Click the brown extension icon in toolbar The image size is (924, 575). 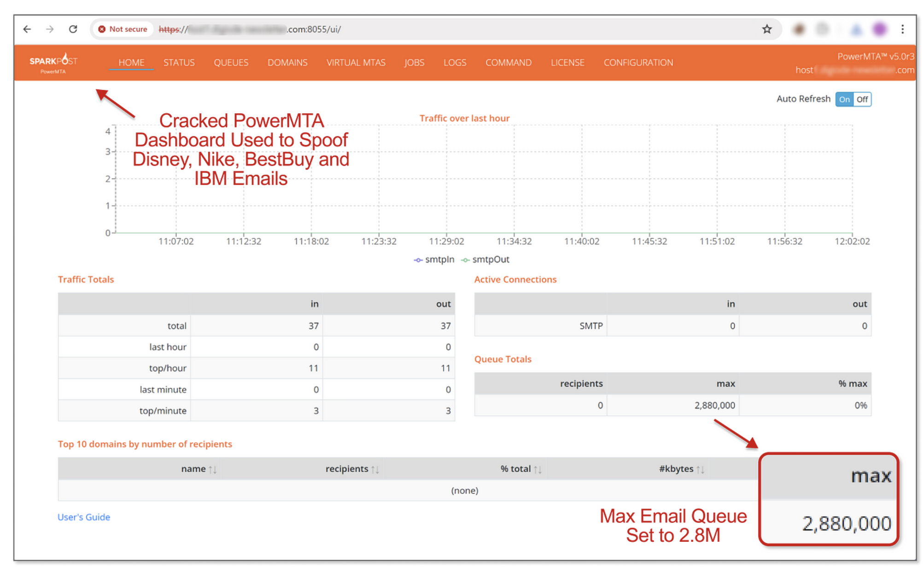click(799, 29)
